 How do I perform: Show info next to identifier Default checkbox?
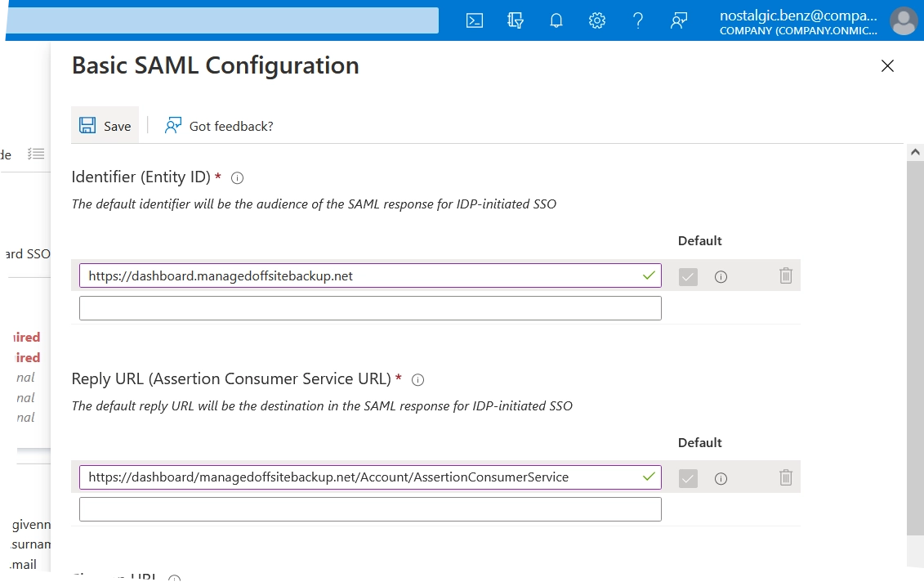click(x=721, y=276)
